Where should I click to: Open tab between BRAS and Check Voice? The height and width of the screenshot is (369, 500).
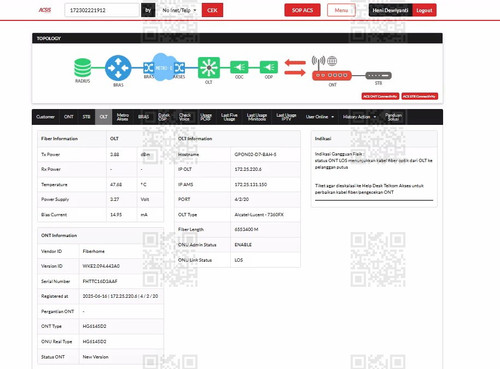click(x=164, y=117)
